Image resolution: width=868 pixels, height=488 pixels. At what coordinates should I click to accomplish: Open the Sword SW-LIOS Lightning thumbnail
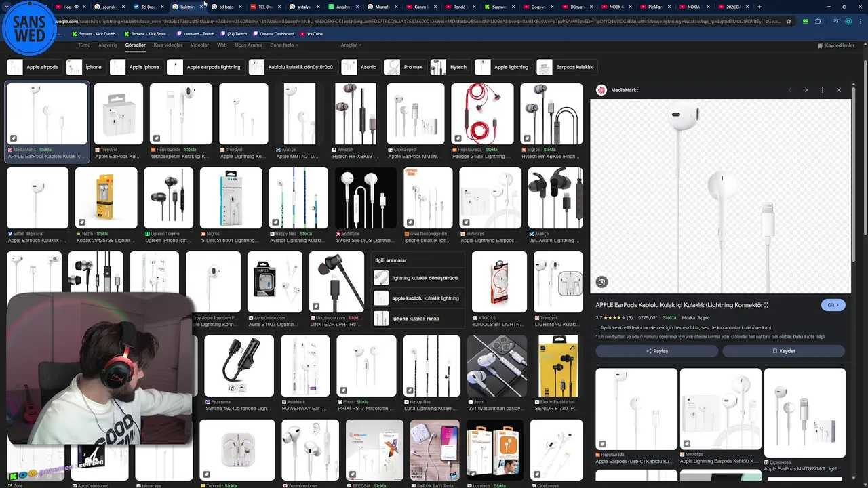366,198
